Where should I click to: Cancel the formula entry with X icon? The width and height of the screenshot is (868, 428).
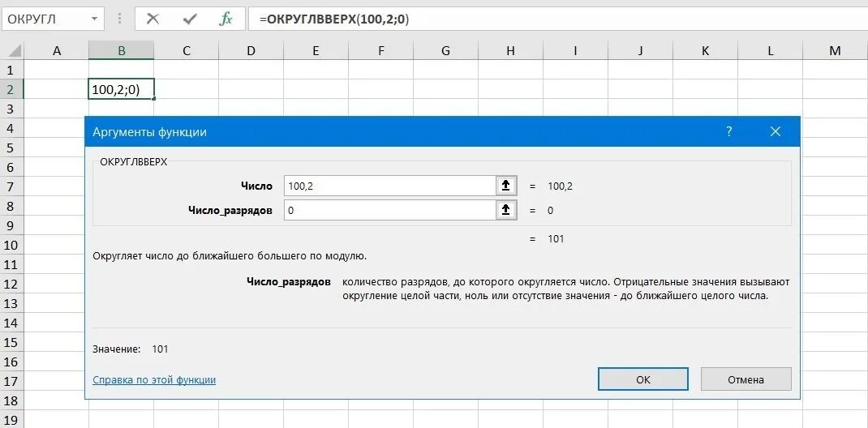[153, 19]
